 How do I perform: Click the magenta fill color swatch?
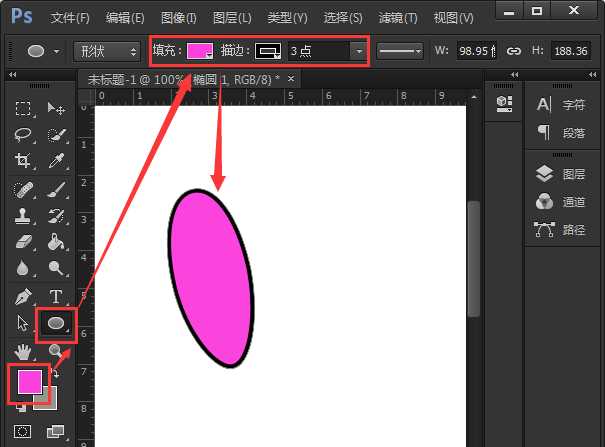200,51
